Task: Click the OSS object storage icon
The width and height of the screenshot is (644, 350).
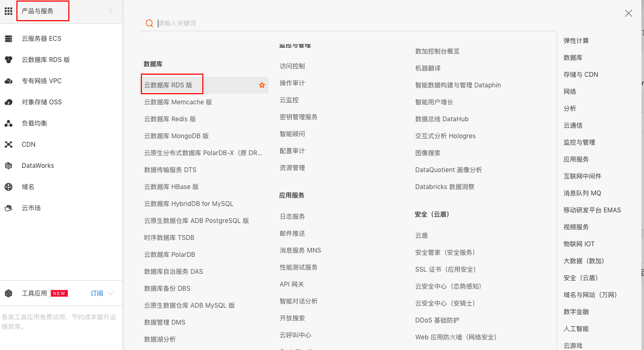Action: [x=8, y=102]
